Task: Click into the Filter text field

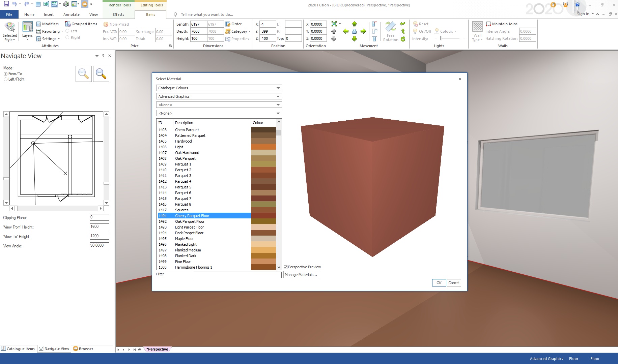Action: click(x=237, y=275)
